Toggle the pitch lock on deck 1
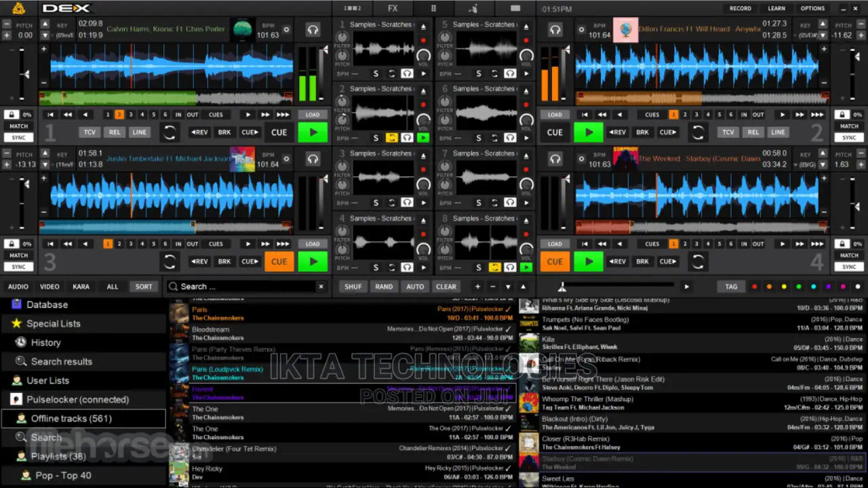Viewport: 868px width, 488px height. pyautogui.click(x=12, y=115)
